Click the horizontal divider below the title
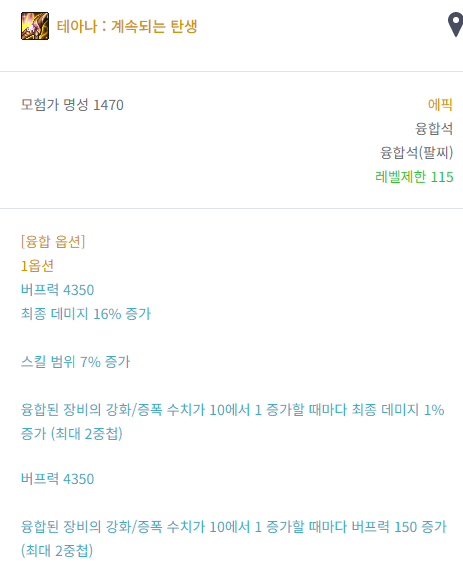Image resolution: width=463 pixels, height=579 pixels. coord(232,71)
